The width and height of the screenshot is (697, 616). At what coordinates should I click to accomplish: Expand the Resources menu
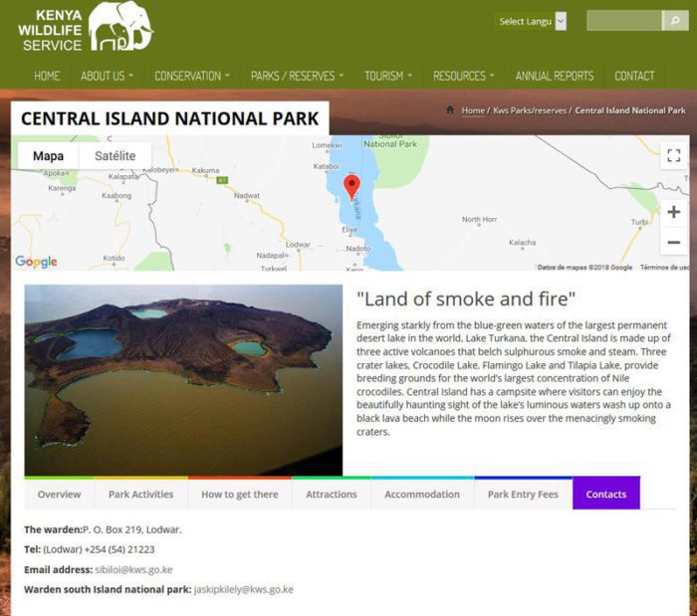[x=464, y=76]
